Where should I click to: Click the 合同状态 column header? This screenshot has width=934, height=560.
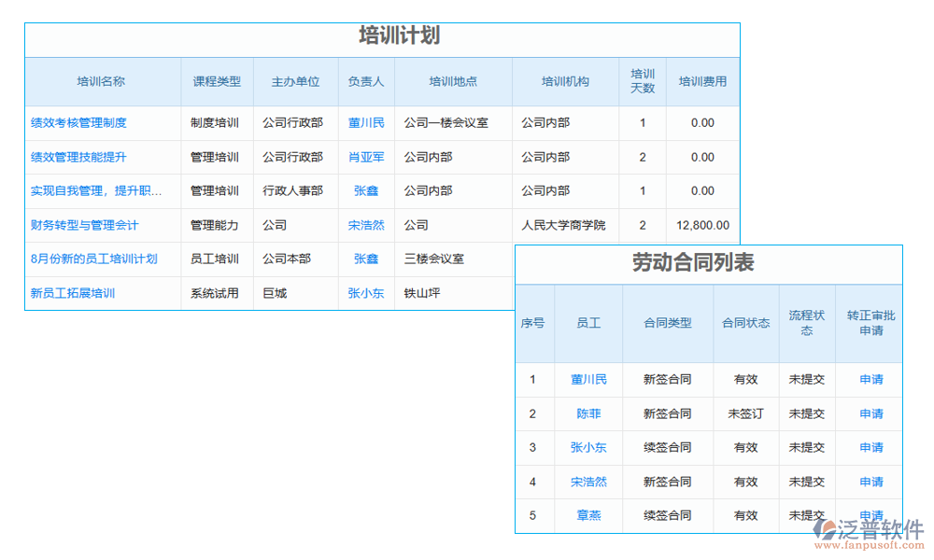[745, 323]
